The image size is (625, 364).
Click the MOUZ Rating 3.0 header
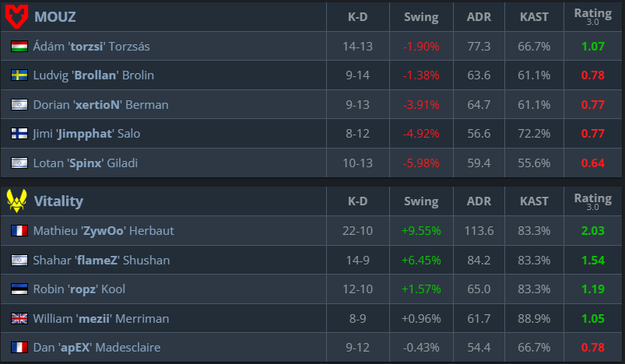pos(592,16)
